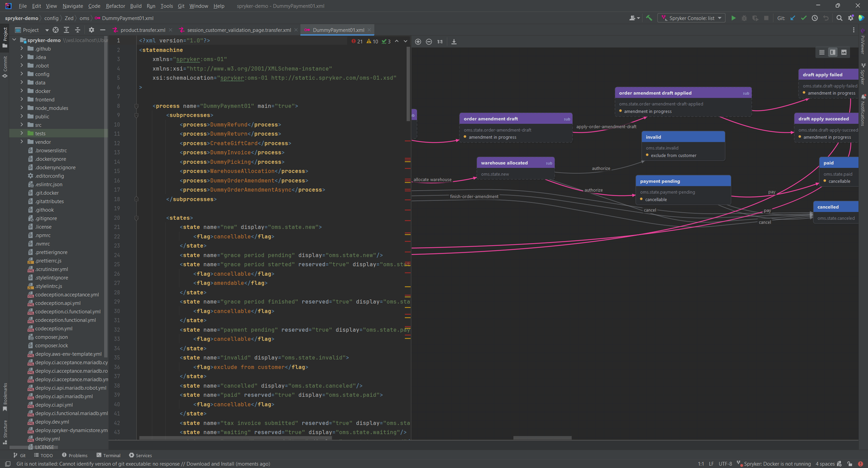The image size is (868, 468).
Task: Hide the Project panel with minus icon
Action: point(103,30)
